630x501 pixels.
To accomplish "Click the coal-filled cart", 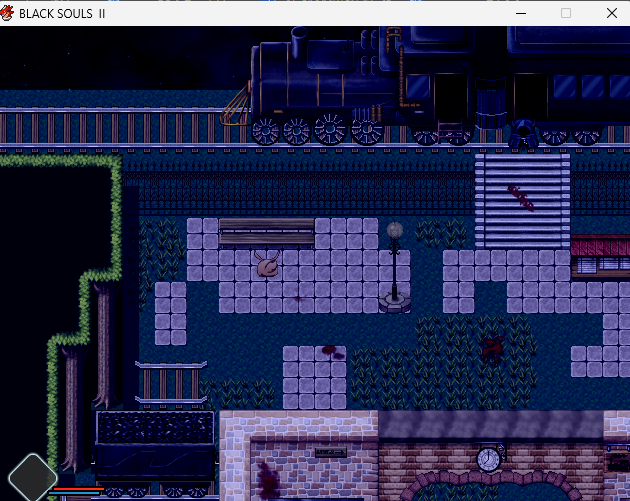I will point(155,452).
